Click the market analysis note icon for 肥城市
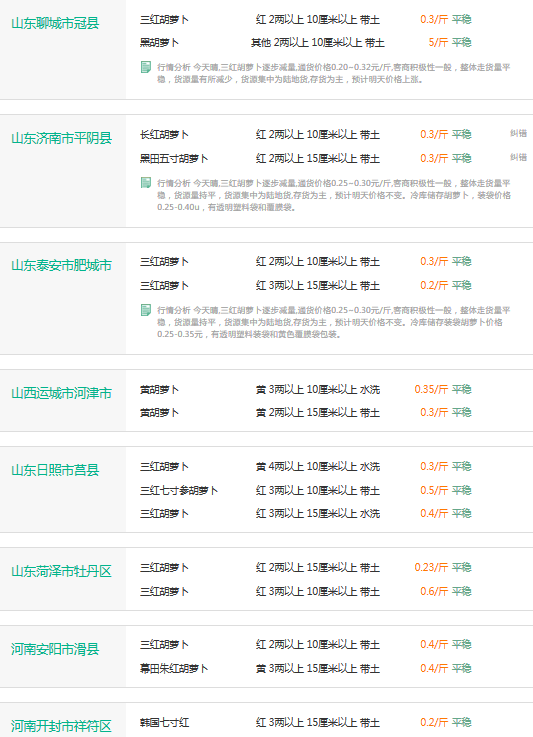Viewport: 533px width, 737px height. coord(146,310)
